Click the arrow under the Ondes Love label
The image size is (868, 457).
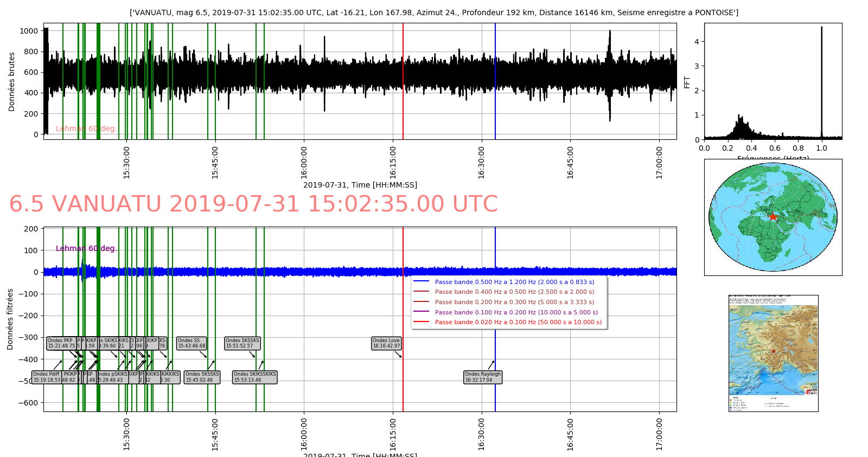[x=398, y=354]
